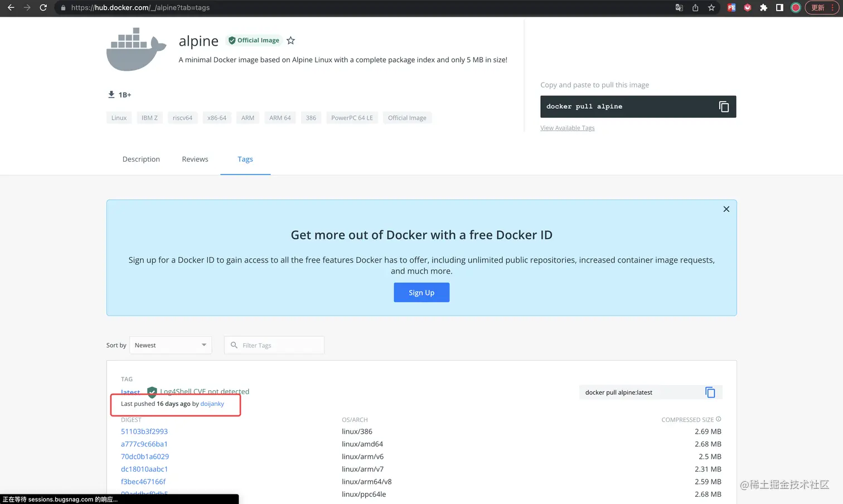The width and height of the screenshot is (843, 504).
Task: Click the linux/386 architecture text
Action: (357, 432)
